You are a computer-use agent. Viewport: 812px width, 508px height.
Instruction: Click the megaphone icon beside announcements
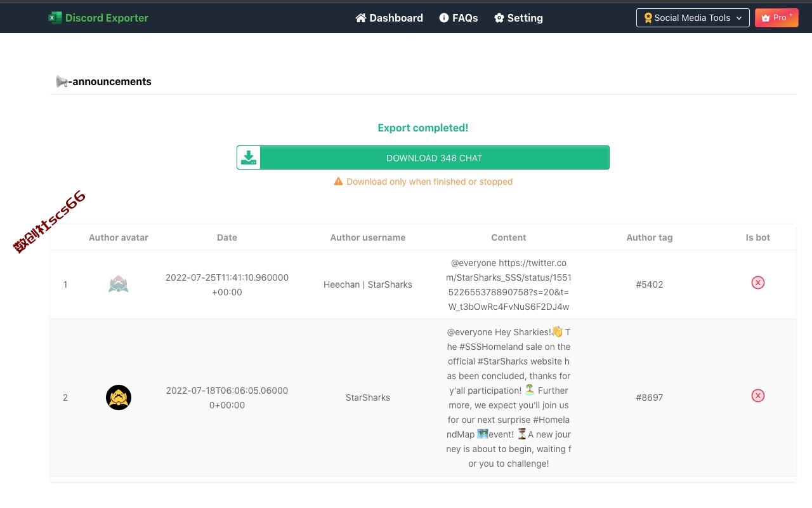coord(62,81)
